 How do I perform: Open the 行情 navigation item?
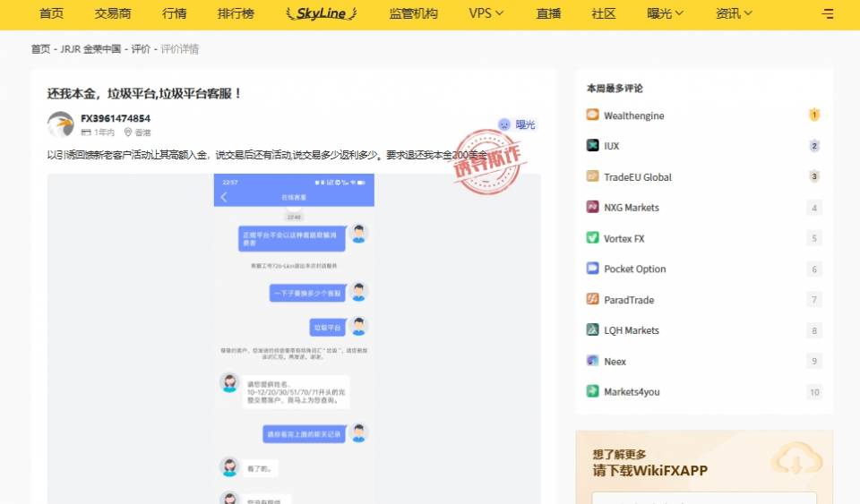pyautogui.click(x=175, y=13)
